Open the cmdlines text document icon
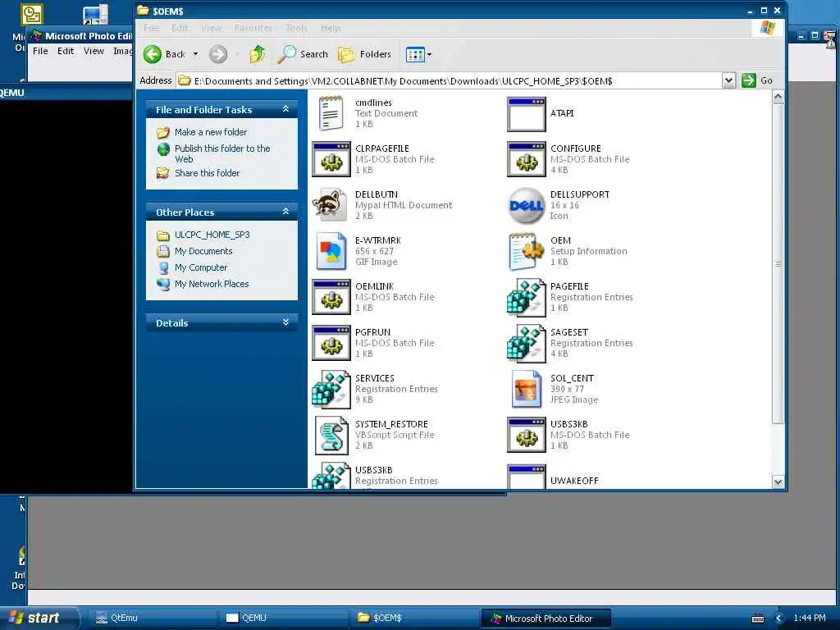This screenshot has width=840, height=630. [x=331, y=113]
